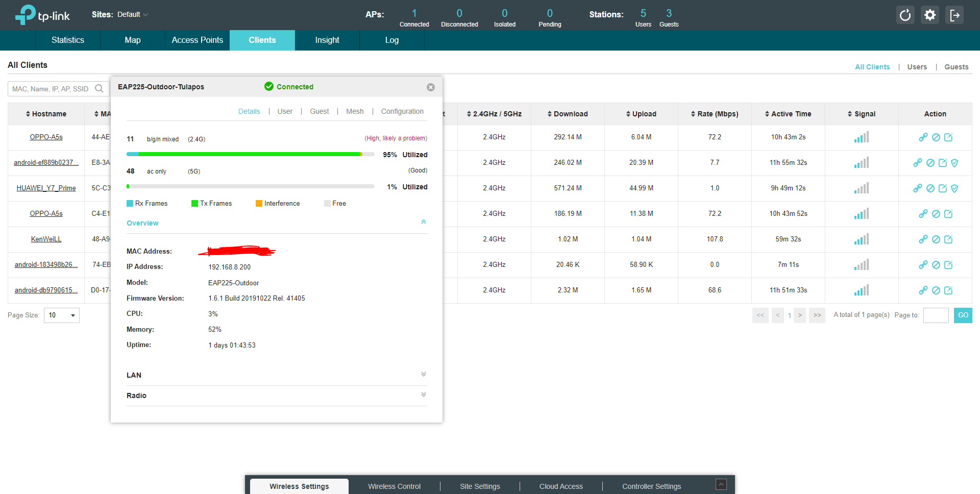Click edit icon for android-183498b26 row
980x494 pixels.
click(x=948, y=265)
